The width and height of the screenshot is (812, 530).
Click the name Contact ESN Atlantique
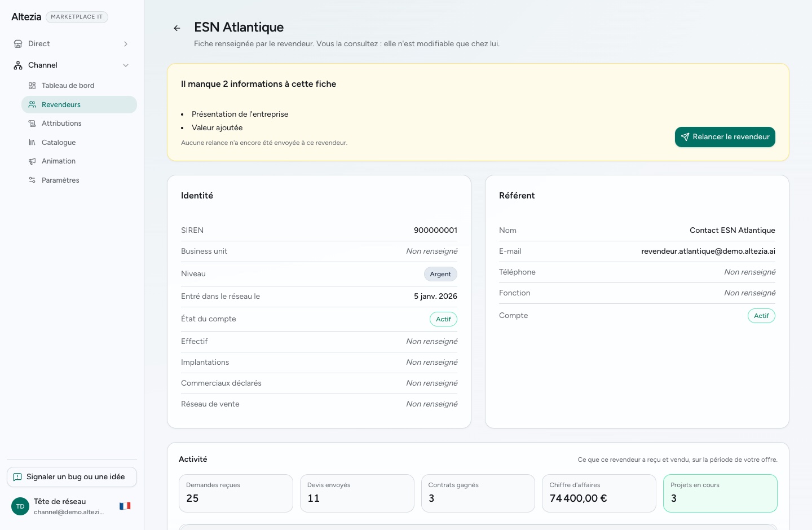[732, 231]
